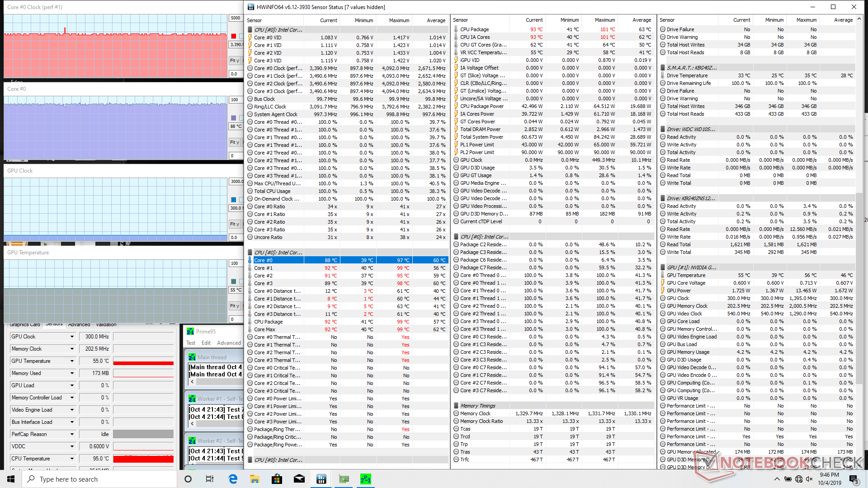
Task: Open the CPU Temperature dropdown in GPU-Z
Action: point(72,459)
